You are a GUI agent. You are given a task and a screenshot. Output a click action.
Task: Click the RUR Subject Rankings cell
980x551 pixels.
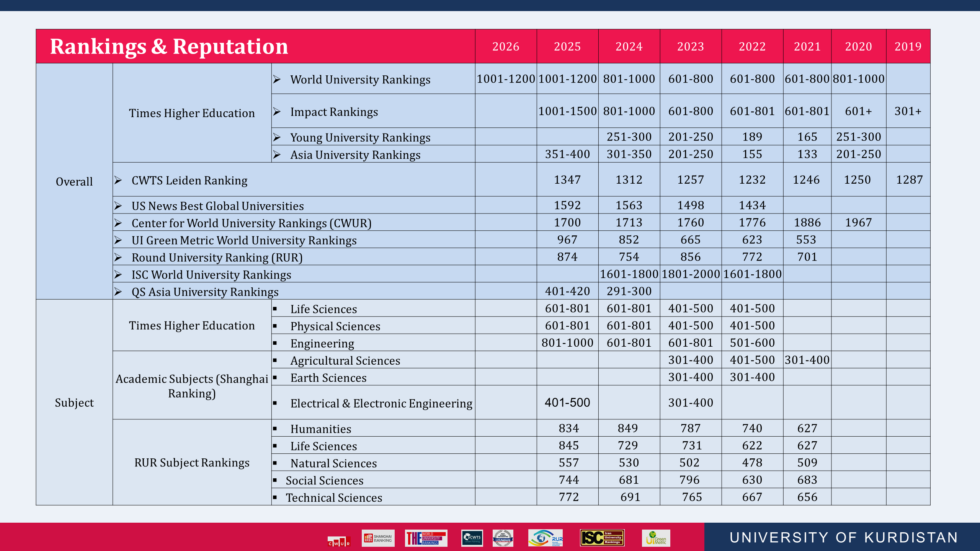pos(192,463)
